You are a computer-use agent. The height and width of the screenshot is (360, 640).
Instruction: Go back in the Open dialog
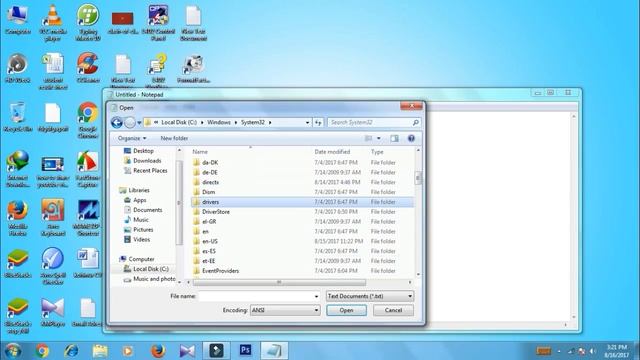(x=117, y=122)
